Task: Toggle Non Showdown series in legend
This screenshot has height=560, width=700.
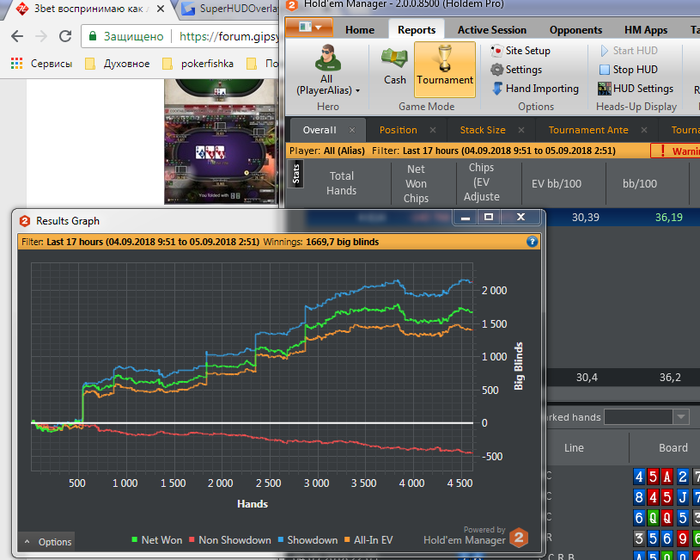Action: click(230, 540)
